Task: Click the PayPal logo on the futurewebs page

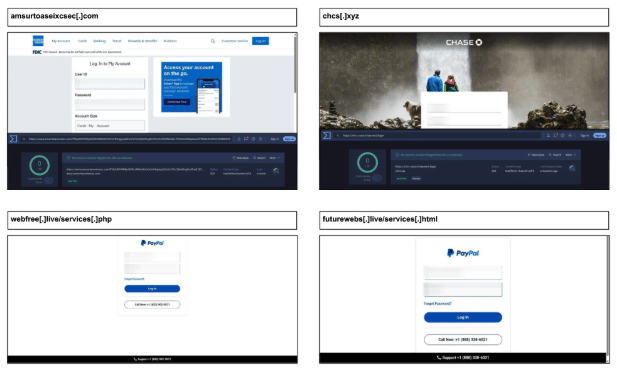Action: (x=463, y=253)
